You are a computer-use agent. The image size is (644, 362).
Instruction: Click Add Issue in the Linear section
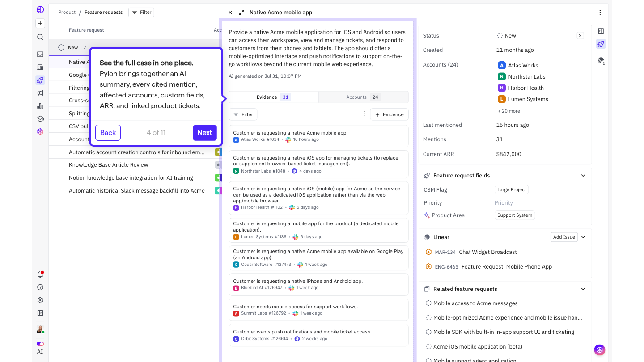point(564,237)
